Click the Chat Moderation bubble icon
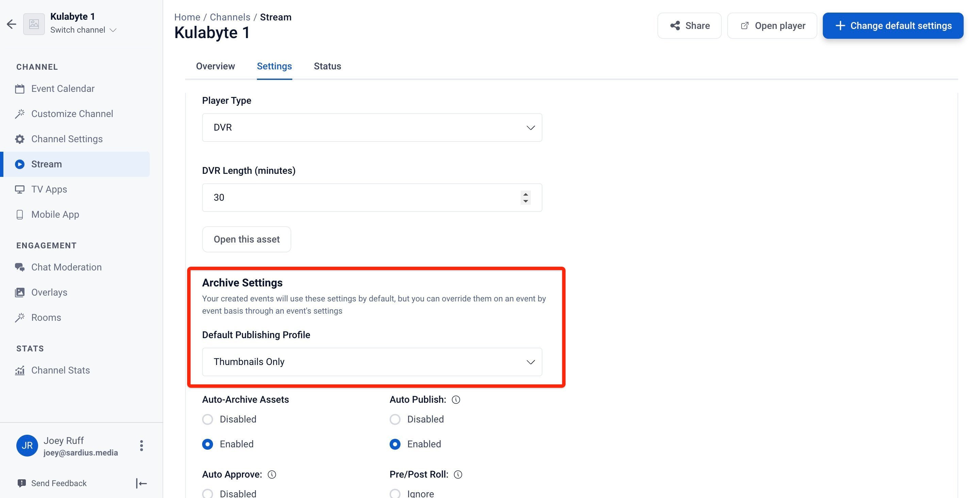980x498 pixels. (20, 267)
